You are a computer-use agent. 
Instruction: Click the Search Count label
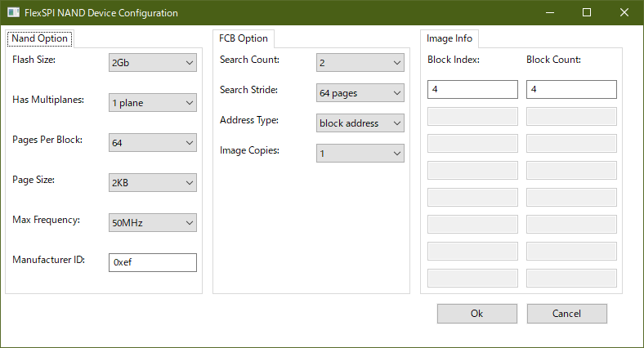point(249,60)
